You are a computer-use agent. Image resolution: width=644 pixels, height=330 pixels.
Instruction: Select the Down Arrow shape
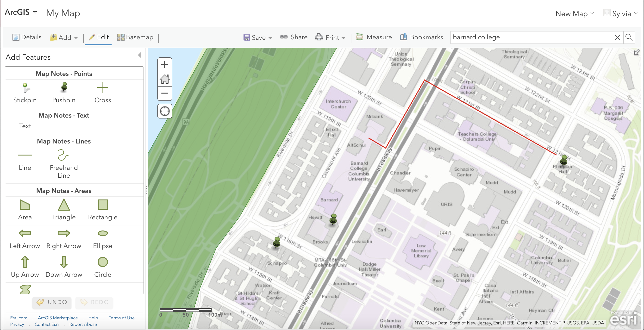(64, 267)
